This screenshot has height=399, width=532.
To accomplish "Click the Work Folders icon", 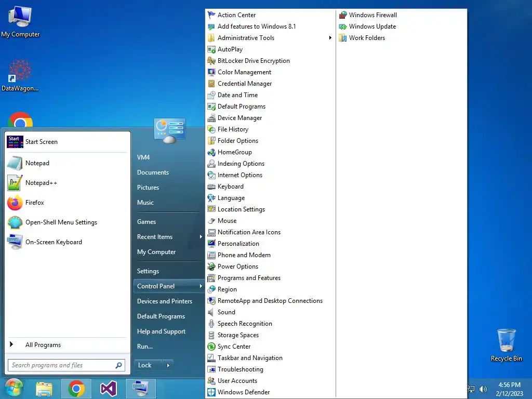I will click(343, 38).
